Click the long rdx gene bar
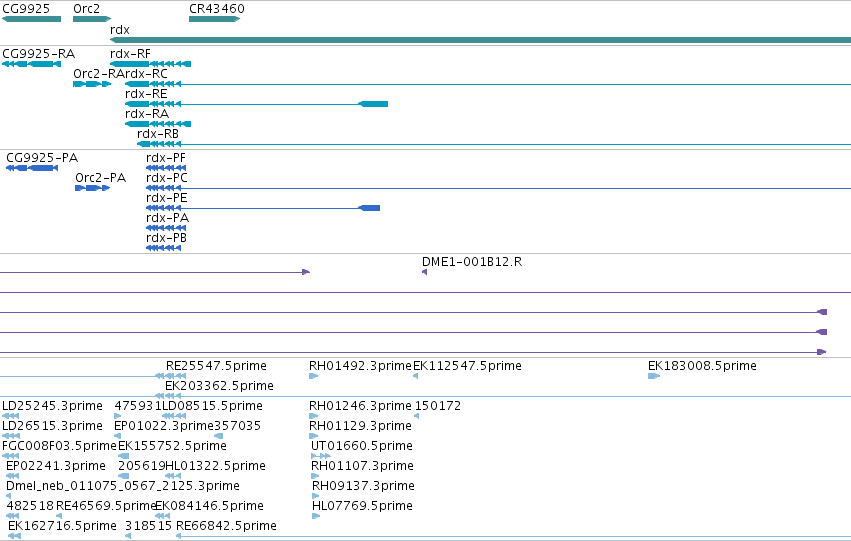Image resolution: width=851 pixels, height=541 pixels. point(480,40)
